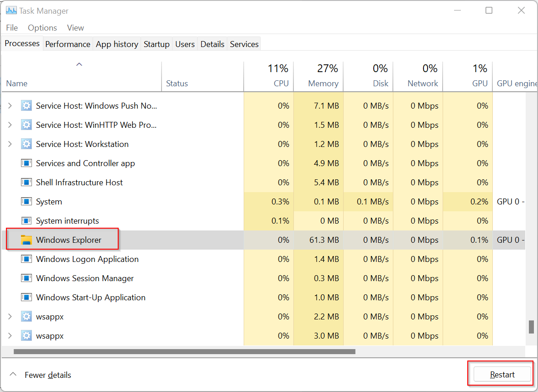Select the System interrupts process name
538x392 pixels.
[67, 221]
